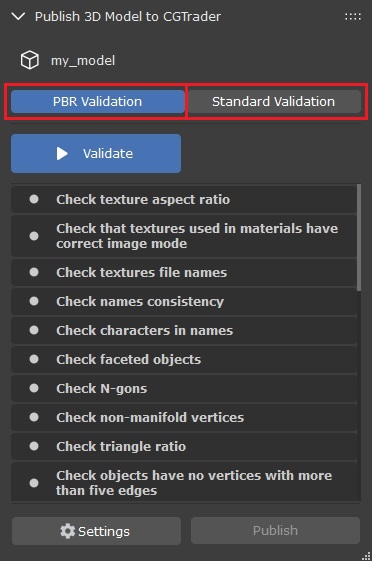This screenshot has height=561, width=372.
Task: Click the validation list scrollbar
Action: (x=359, y=238)
